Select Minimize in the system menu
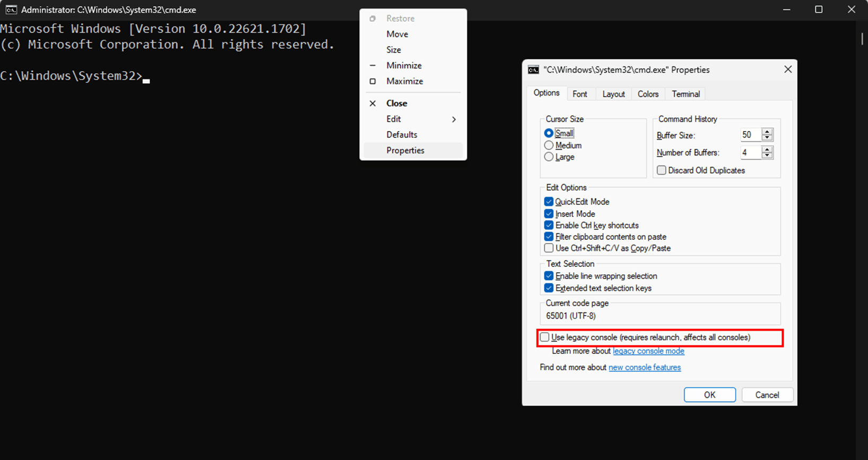This screenshot has height=460, width=868. (413, 65)
